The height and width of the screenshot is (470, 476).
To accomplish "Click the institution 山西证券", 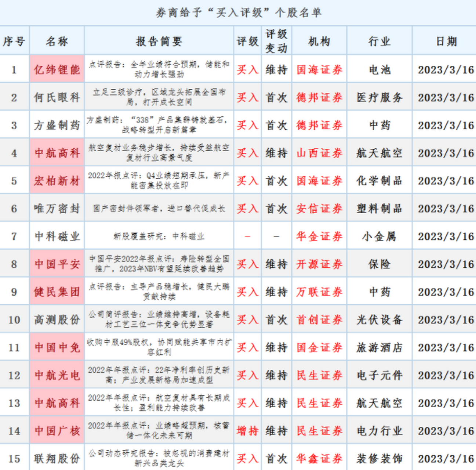I will 319,153.
